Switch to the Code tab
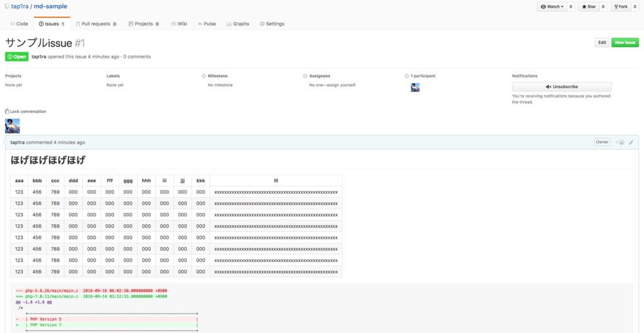Image resolution: width=644 pixels, height=333 pixels. coord(19,24)
